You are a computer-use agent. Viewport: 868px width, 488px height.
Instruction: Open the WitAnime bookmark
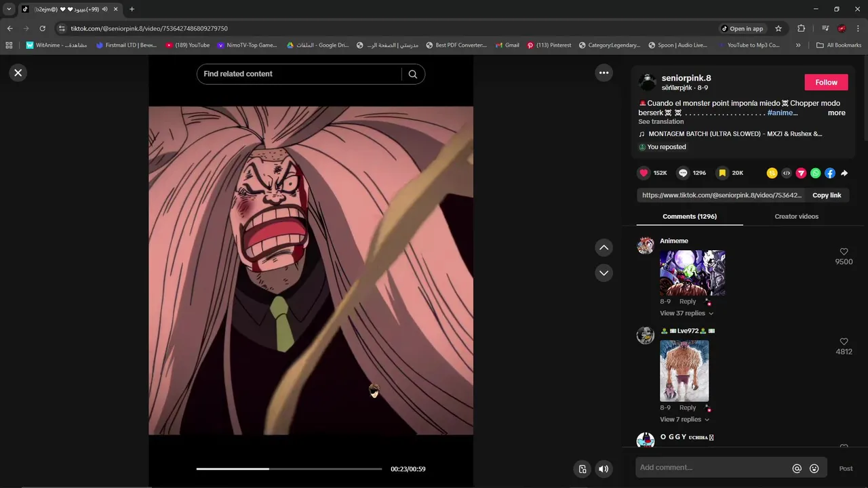pos(56,45)
